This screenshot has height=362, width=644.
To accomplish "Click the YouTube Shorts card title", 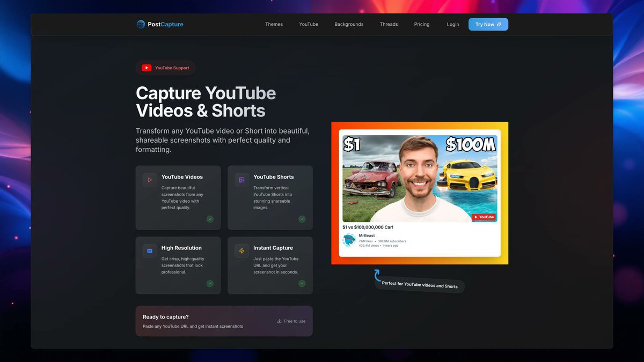I will [274, 177].
